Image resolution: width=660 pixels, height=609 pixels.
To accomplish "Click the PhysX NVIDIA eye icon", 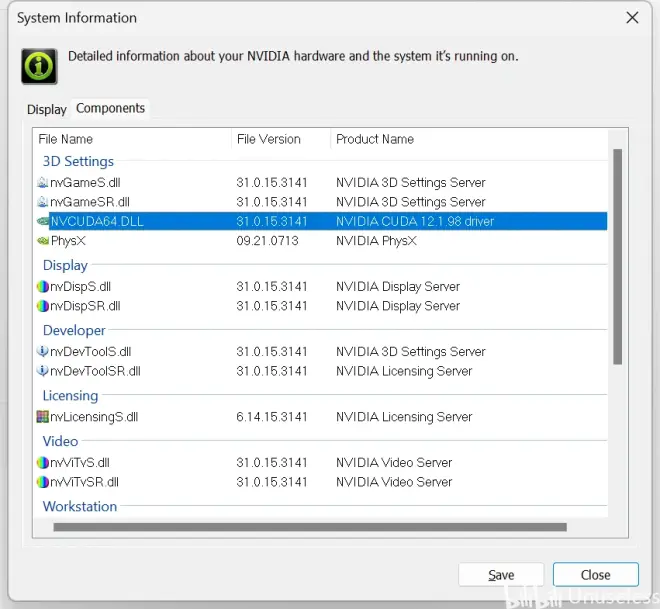I will coord(43,241).
